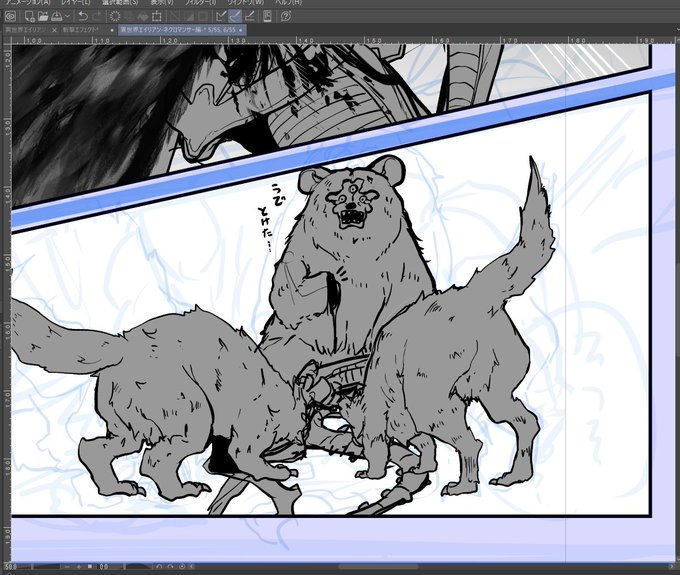Image resolution: width=680 pixels, height=575 pixels.
Task: Rotate canvas right icon
Action: tap(170, 567)
